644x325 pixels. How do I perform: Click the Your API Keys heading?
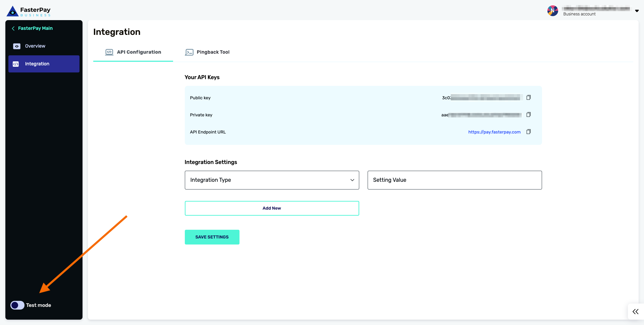click(x=202, y=77)
